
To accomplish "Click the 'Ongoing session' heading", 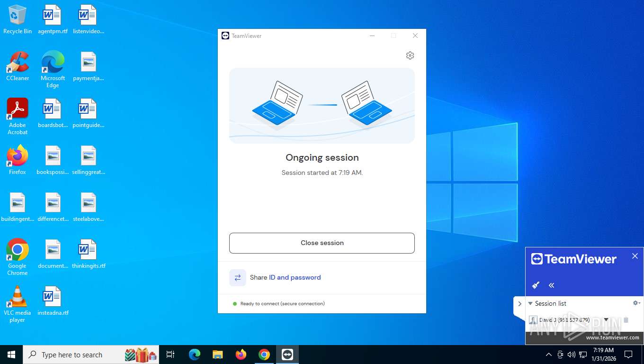I will pos(322,157).
